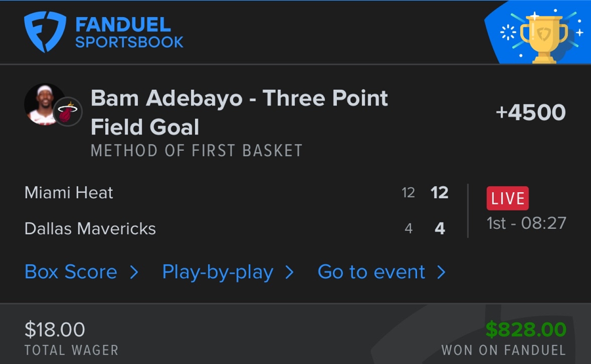Click the +4500 odds value

click(531, 112)
